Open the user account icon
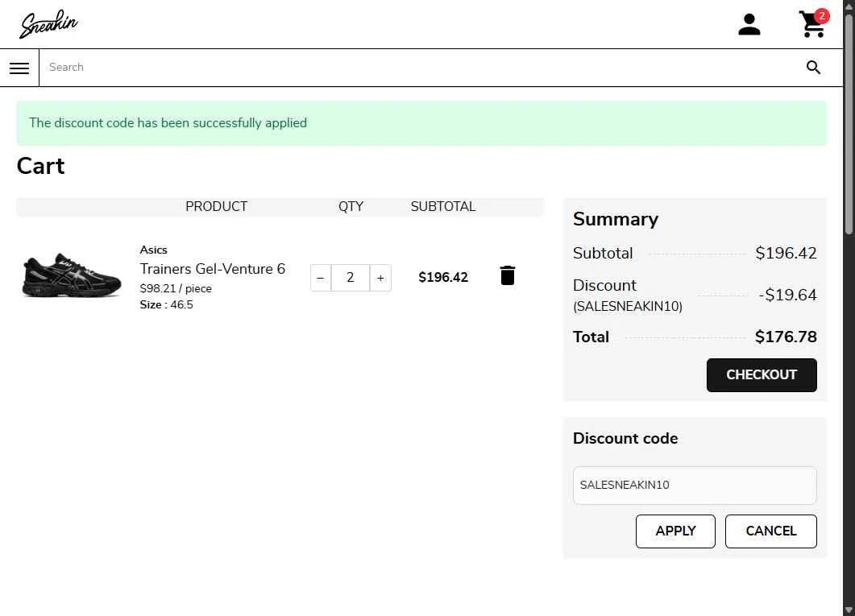This screenshot has width=855, height=616. (749, 24)
